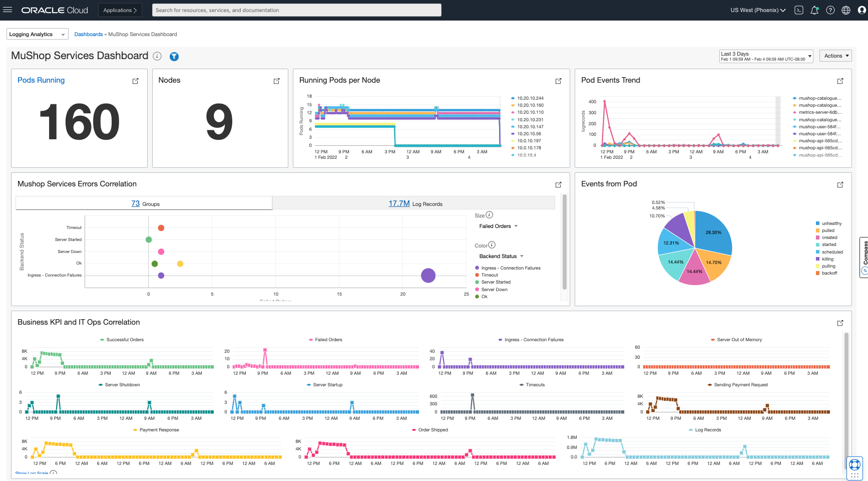Click the yellow Ok bubble in correlation chart
Image resolution: width=868 pixels, height=481 pixels.
click(x=180, y=264)
